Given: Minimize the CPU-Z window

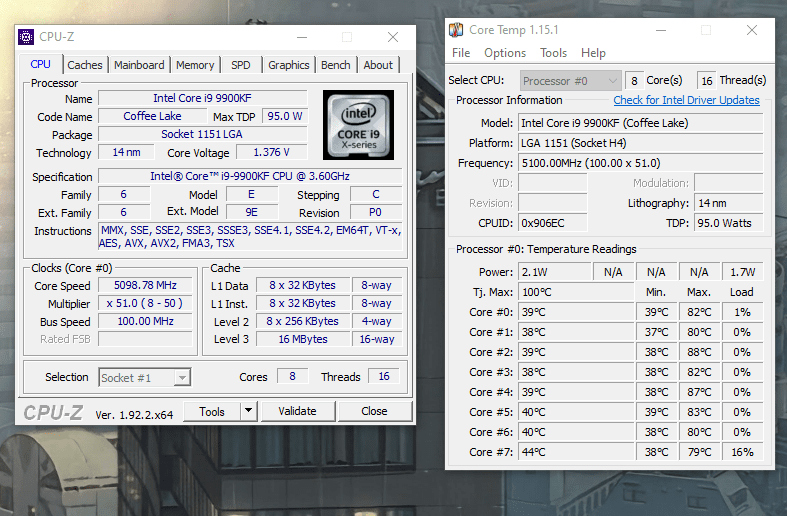Looking at the screenshot, I should tap(302, 37).
